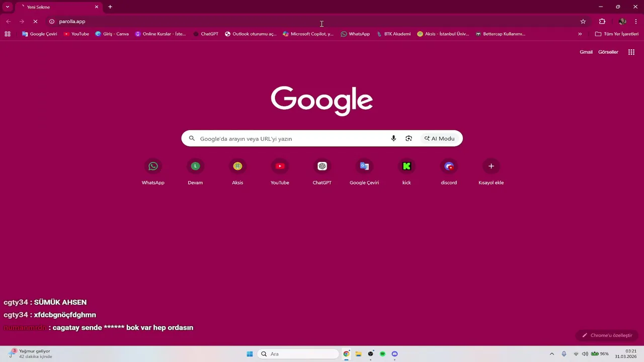The image size is (644, 362).
Task: Show more bookmarks with the overflow chevron
Action: pyautogui.click(x=580, y=34)
